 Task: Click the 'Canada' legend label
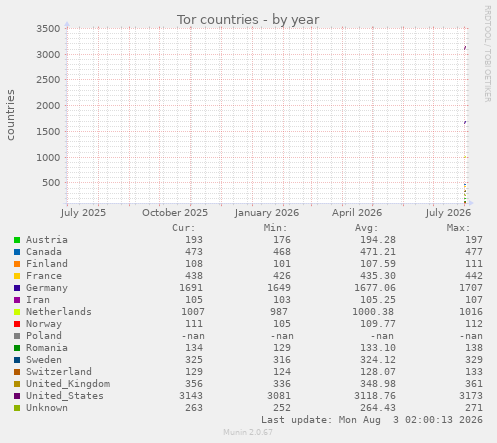coord(44,252)
